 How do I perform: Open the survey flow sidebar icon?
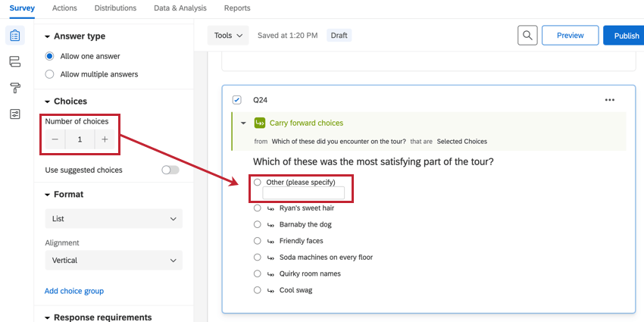[x=14, y=61]
